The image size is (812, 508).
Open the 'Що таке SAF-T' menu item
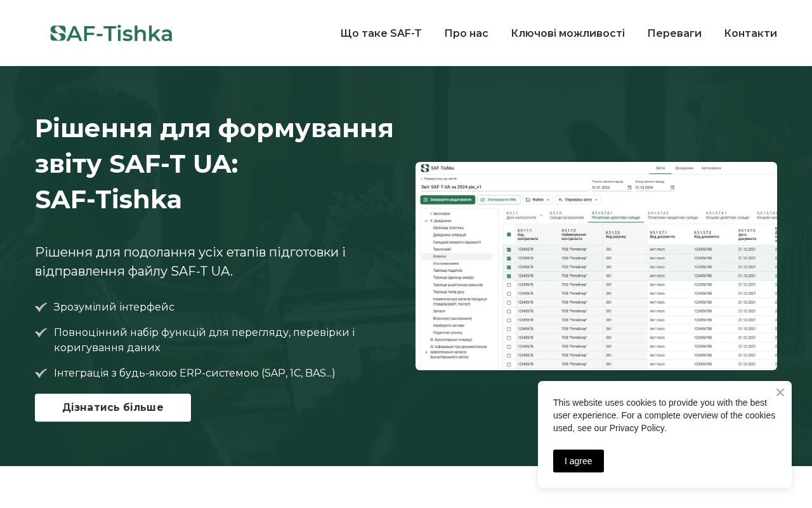(x=381, y=33)
